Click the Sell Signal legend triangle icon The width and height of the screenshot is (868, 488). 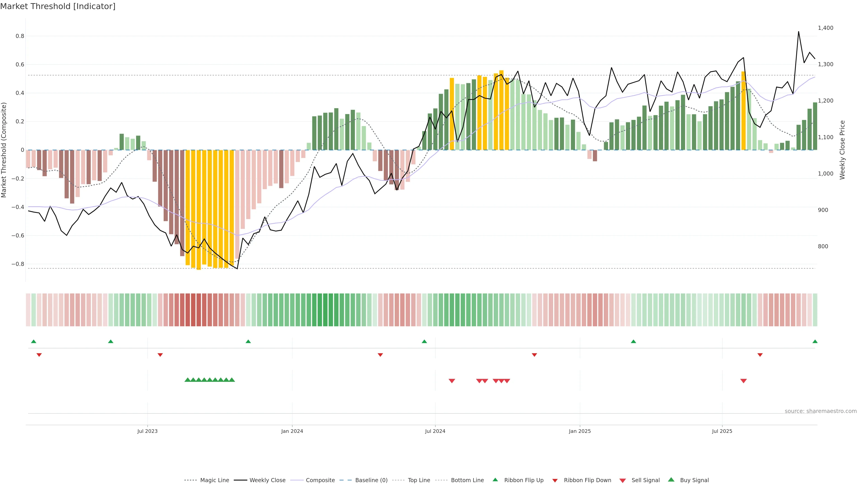tap(623, 481)
